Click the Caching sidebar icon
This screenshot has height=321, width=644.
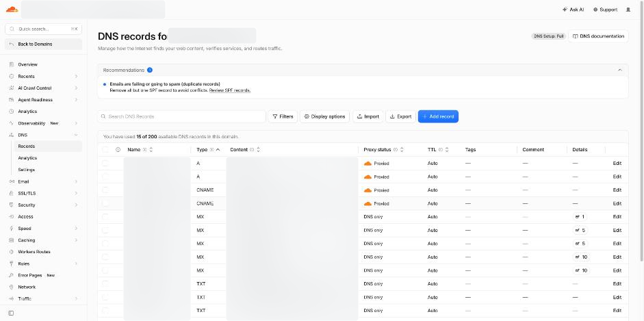12,240
